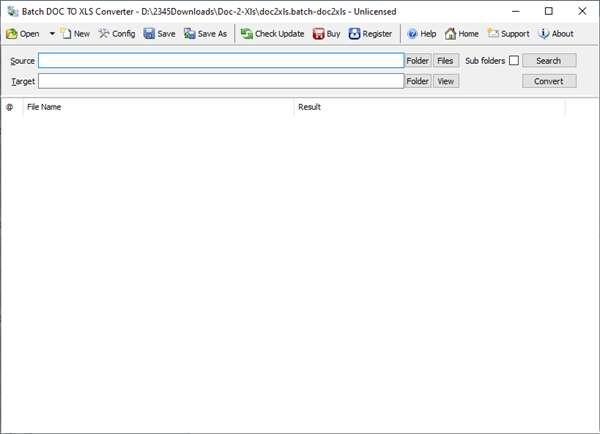The height and width of the screenshot is (434, 600).
Task: Save the project using Save icon
Action: click(149, 34)
